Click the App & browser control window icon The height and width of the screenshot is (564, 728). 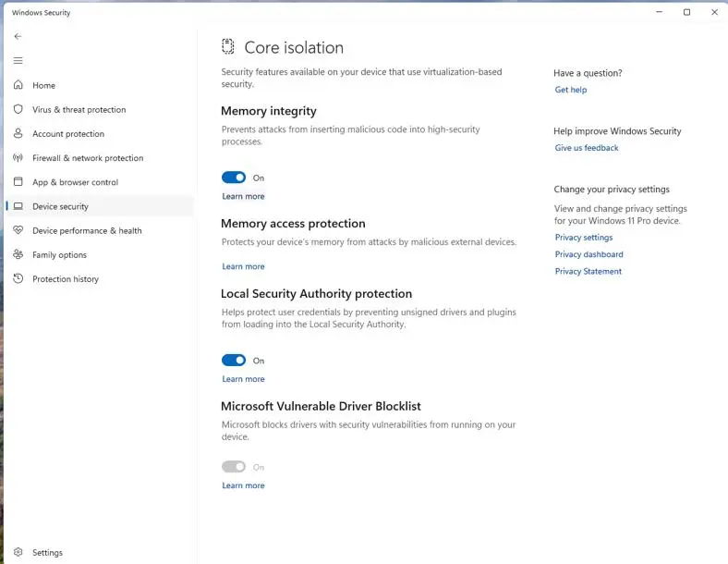18,181
